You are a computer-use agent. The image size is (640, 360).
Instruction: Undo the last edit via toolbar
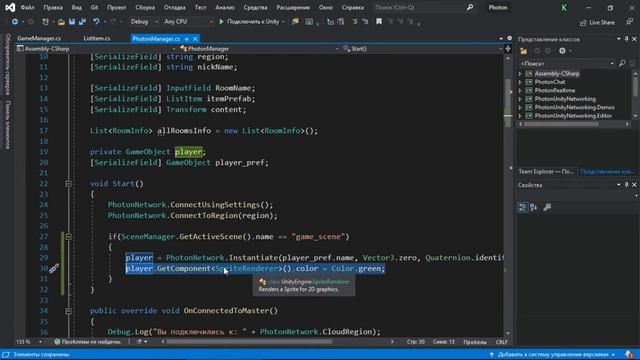[96, 22]
